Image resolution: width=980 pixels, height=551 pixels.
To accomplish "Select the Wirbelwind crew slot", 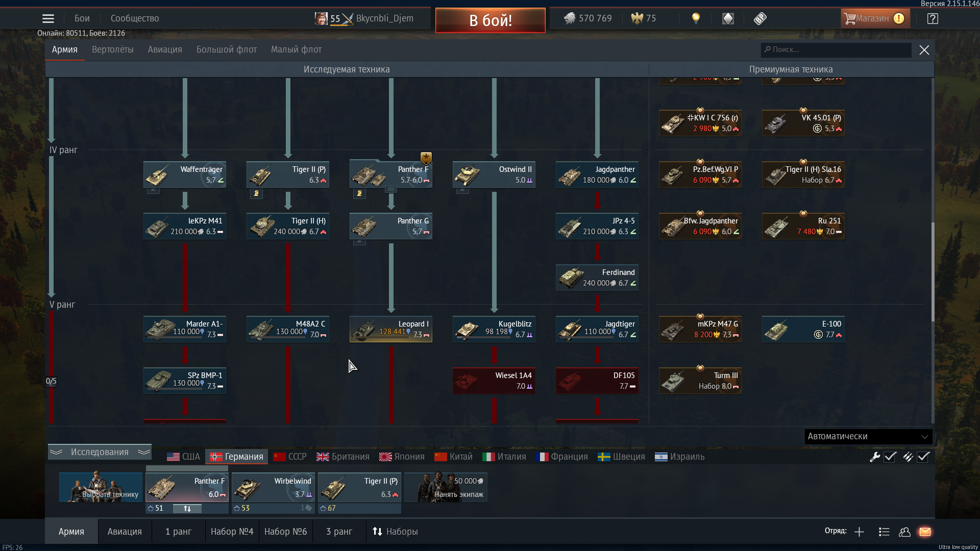I will click(274, 488).
